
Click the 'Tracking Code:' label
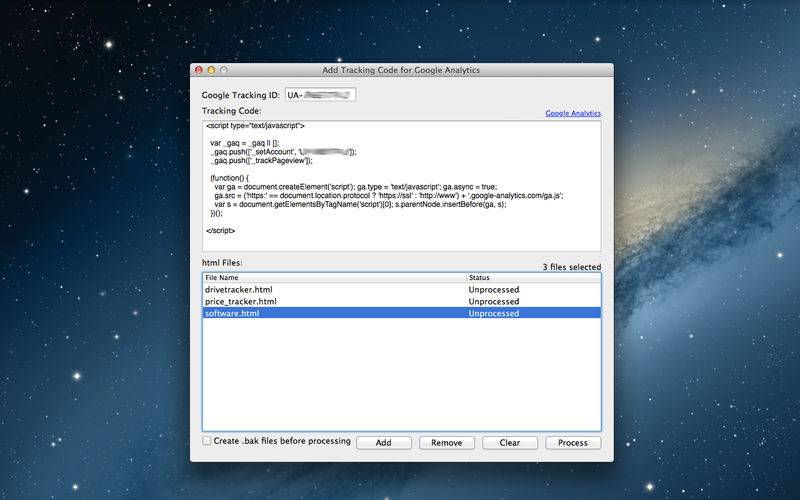click(232, 111)
